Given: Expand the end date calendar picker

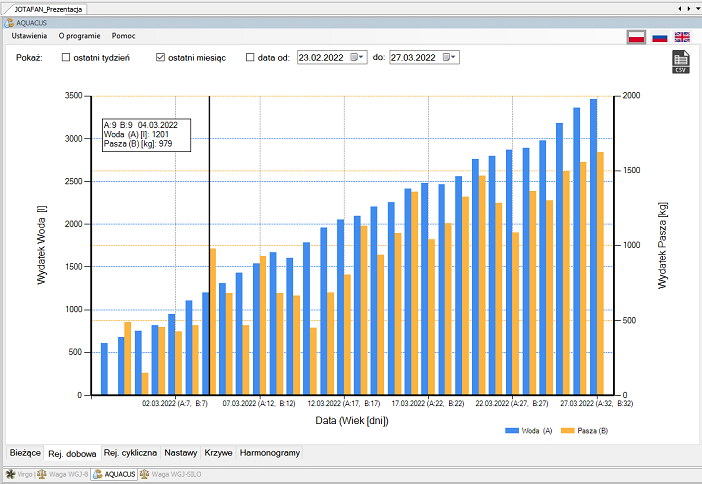Looking at the screenshot, I should click(x=450, y=58).
